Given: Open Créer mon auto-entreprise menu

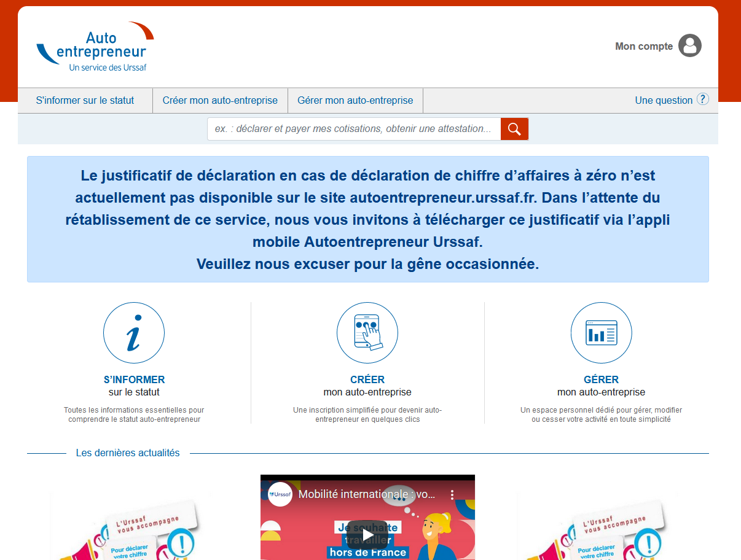Looking at the screenshot, I should pos(220,100).
